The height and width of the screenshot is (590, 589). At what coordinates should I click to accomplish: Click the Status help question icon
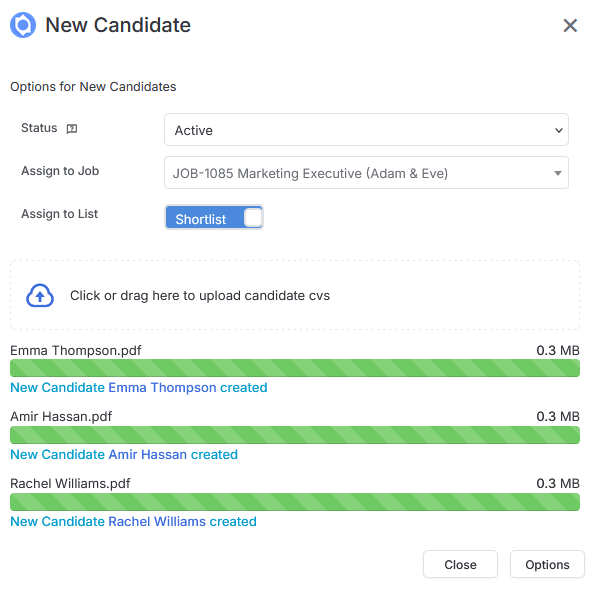tap(72, 129)
